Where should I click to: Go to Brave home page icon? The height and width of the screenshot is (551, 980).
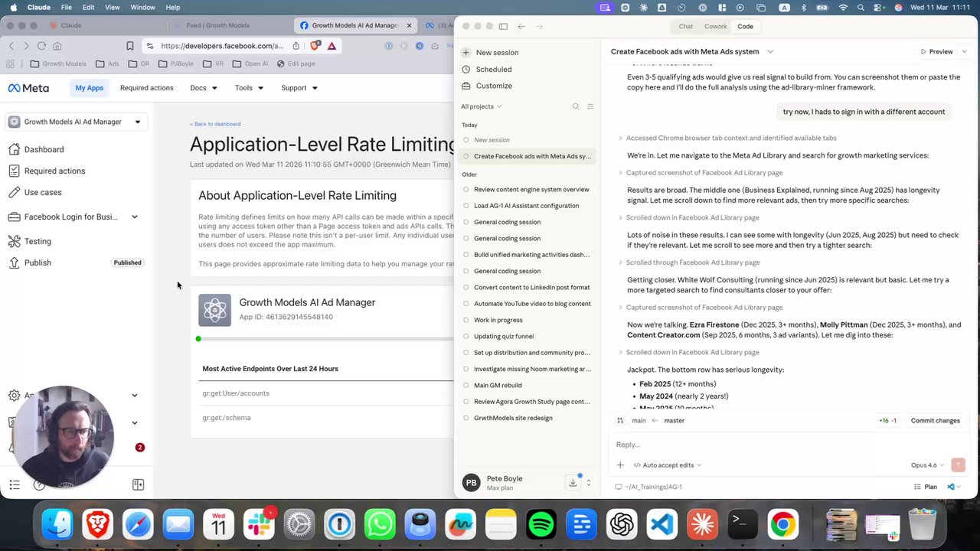[57, 46]
